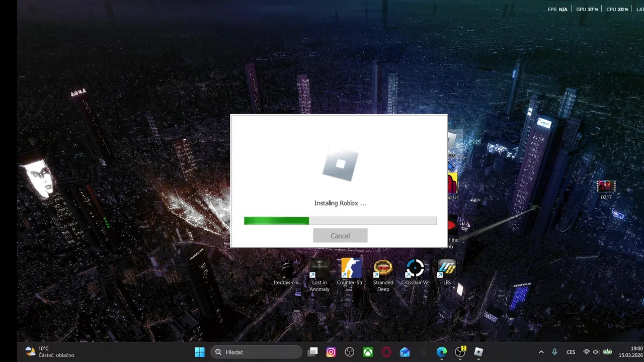This screenshot has height=362, width=644.
Task: Click the Hledat taskbar search box
Action: [256, 352]
